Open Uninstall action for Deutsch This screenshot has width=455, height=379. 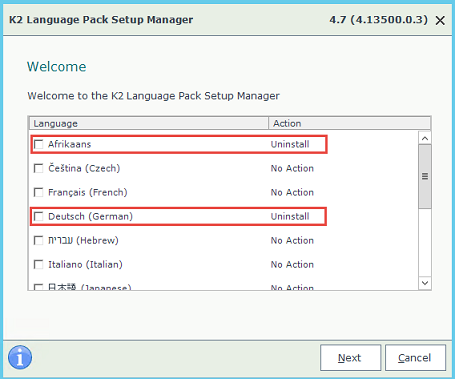click(290, 216)
